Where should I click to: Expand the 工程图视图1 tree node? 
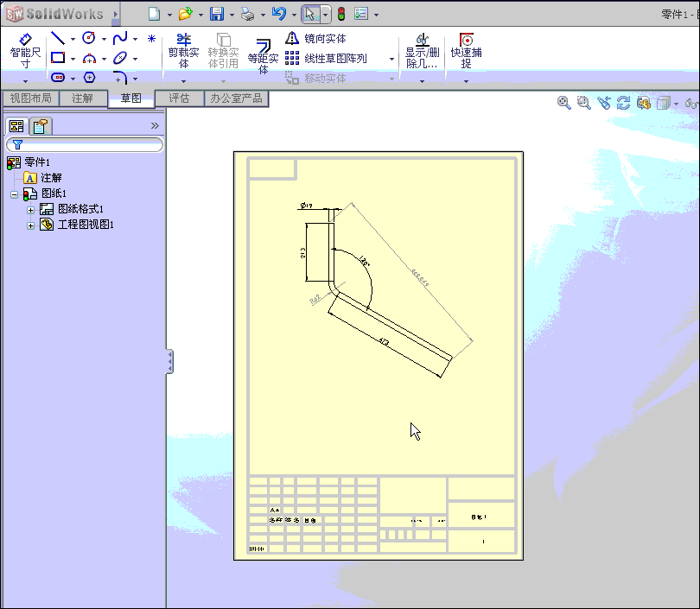30,225
